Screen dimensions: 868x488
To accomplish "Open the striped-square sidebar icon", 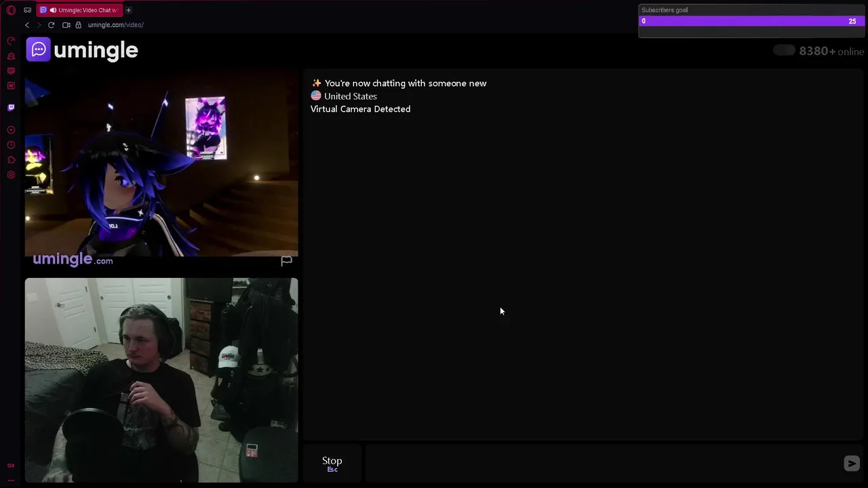I will [11, 71].
